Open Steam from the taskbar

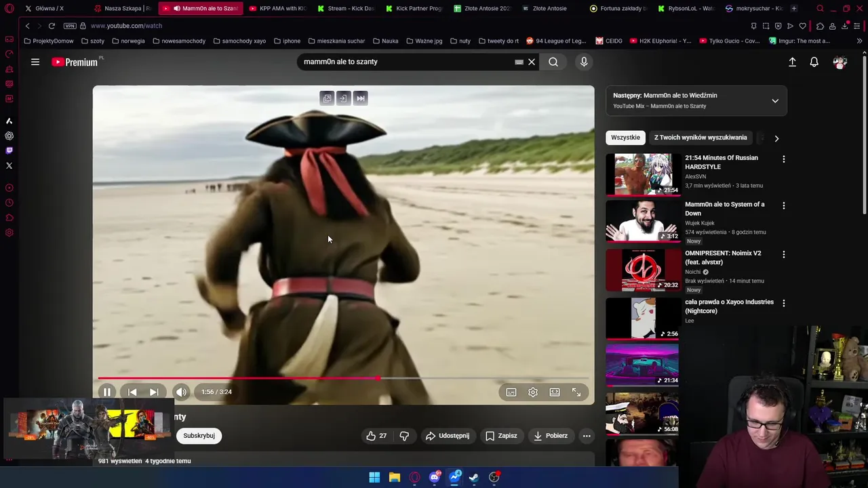point(474,477)
